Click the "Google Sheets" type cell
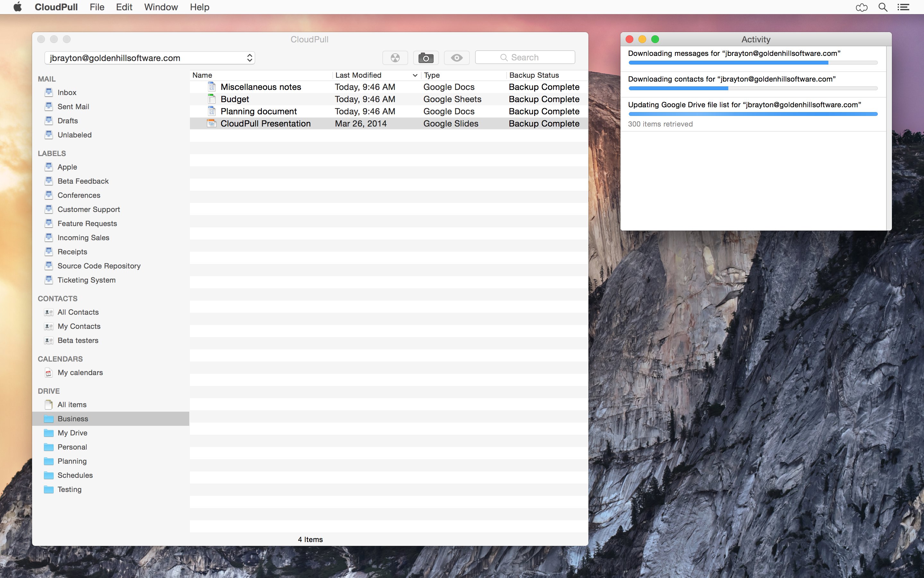The height and width of the screenshot is (578, 924). tap(452, 99)
